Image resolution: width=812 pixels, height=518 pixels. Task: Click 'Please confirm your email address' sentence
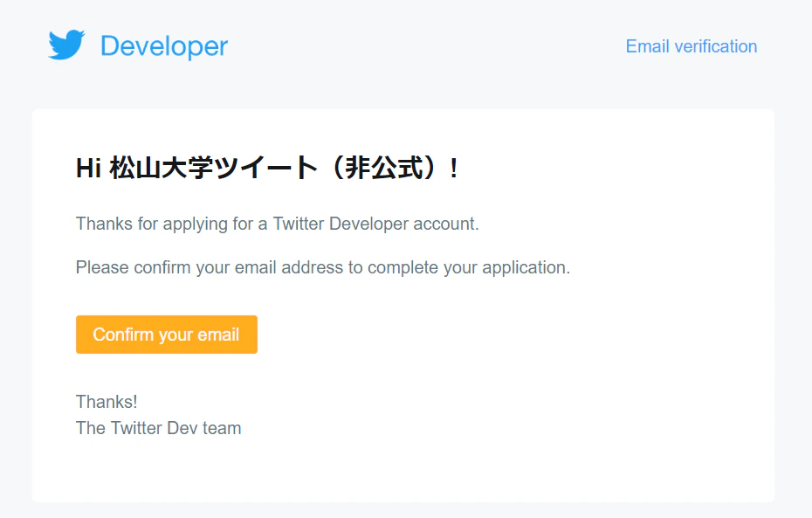click(x=323, y=268)
